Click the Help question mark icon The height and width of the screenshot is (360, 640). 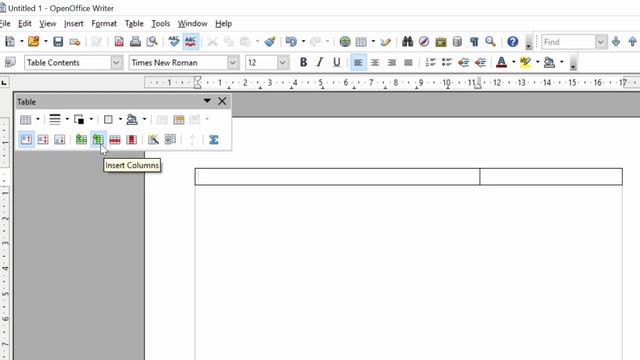point(513,42)
